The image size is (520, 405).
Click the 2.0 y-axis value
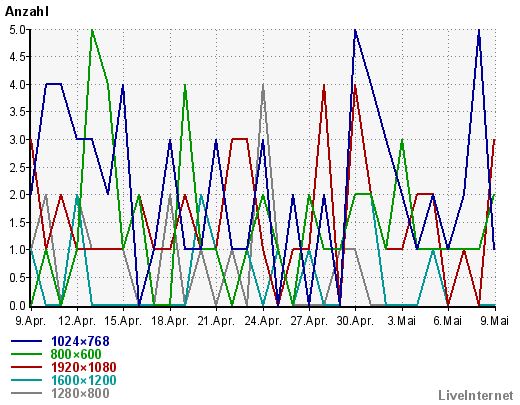point(17,195)
